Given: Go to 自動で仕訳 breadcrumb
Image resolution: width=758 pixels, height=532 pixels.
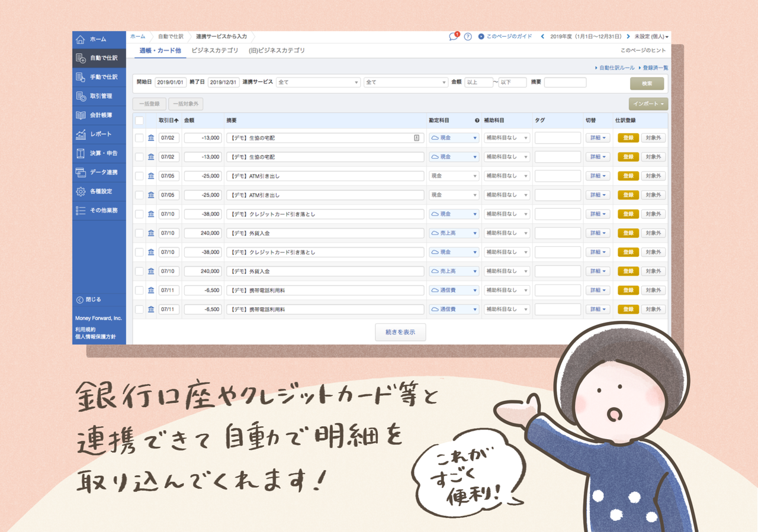Looking at the screenshot, I should tap(171, 37).
